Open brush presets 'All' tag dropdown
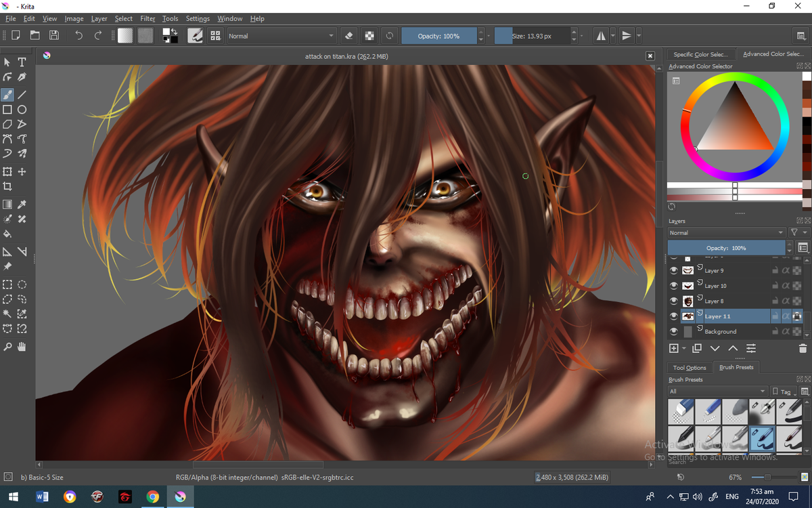 [717, 391]
